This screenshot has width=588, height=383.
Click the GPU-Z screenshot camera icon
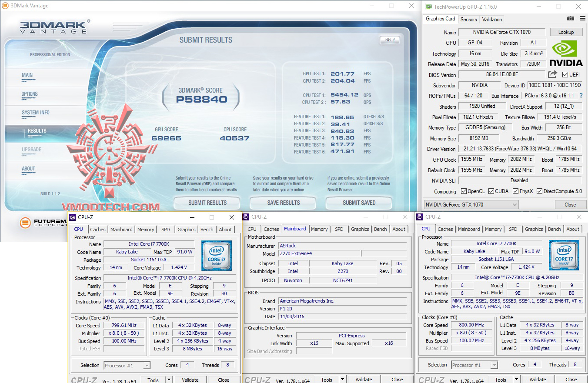pyautogui.click(x=570, y=18)
